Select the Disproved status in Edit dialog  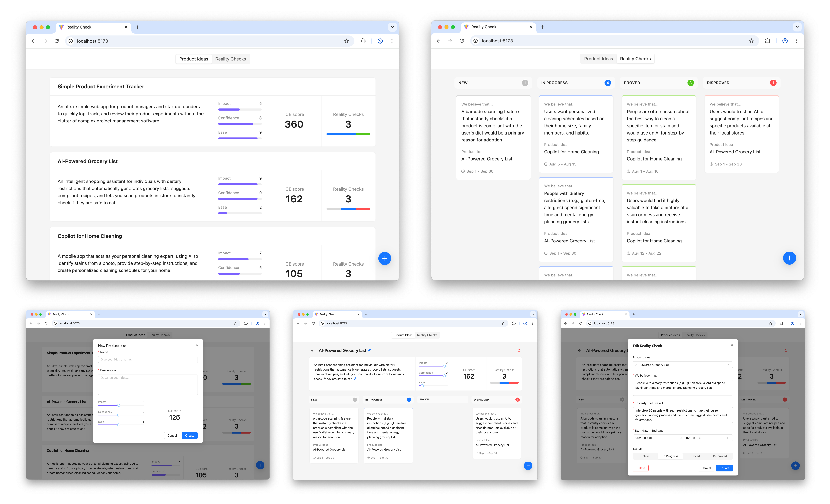pos(720,456)
